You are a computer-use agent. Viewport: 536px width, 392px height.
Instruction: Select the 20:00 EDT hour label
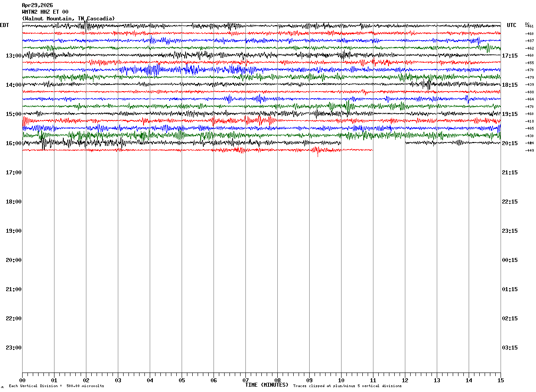(14, 260)
